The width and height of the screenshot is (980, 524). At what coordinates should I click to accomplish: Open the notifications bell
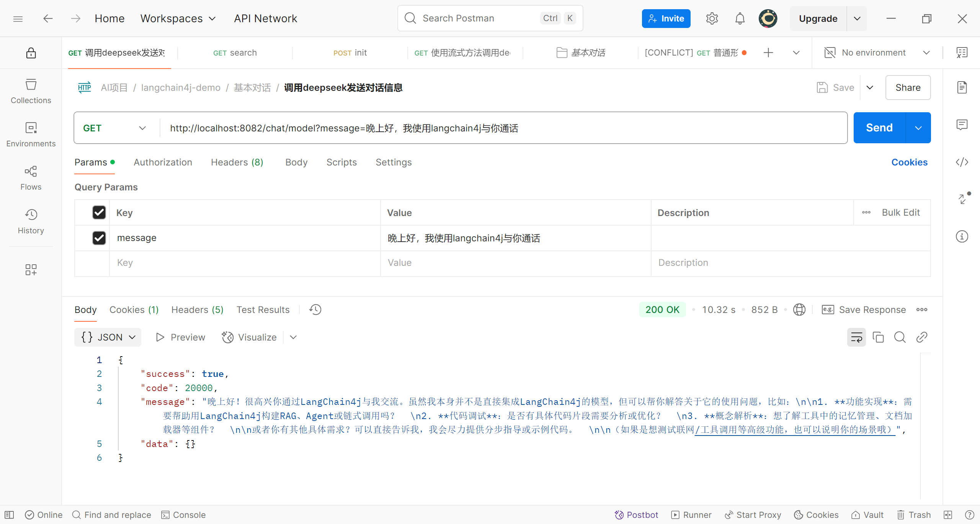pos(740,18)
